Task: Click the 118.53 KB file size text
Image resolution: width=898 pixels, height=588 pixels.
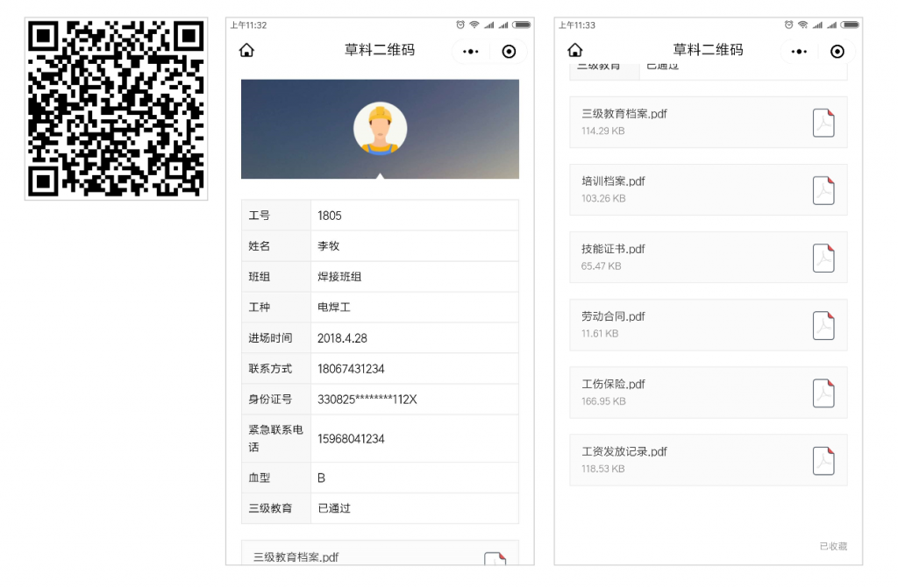Action: coord(603,469)
